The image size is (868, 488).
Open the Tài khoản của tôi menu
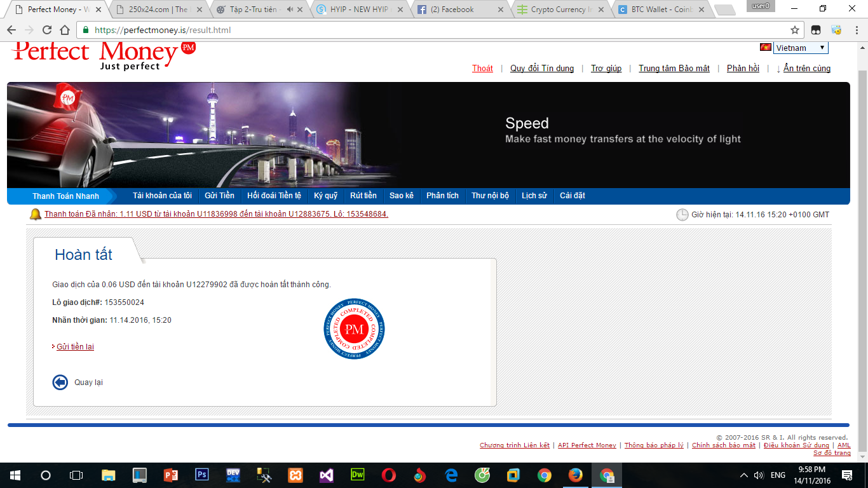(162, 196)
